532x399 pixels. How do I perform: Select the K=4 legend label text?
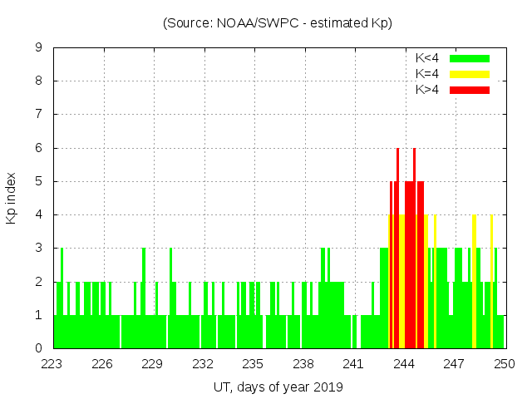coord(427,74)
